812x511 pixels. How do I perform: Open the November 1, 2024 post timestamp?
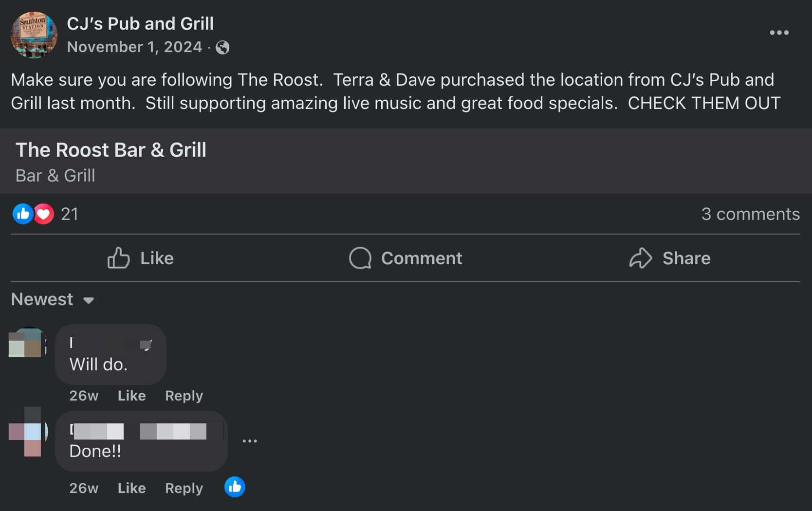pyautogui.click(x=134, y=47)
